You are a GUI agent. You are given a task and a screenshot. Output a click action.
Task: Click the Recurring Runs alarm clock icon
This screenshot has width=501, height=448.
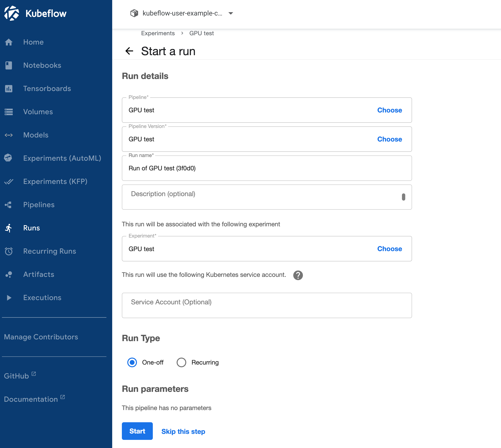9,251
